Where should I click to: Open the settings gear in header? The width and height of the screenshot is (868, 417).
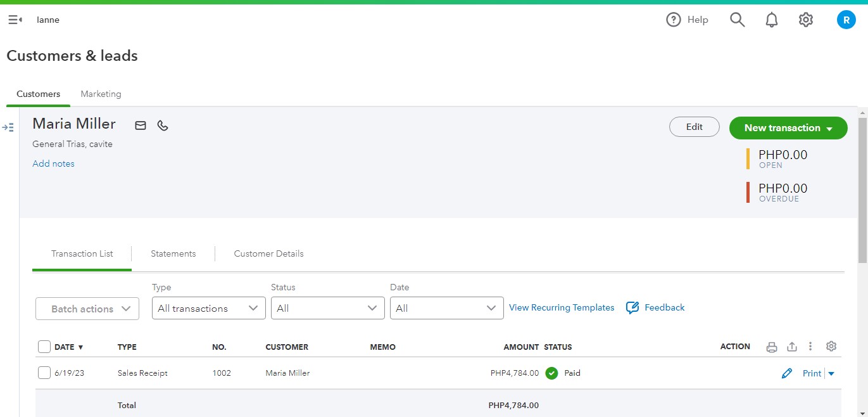tap(805, 20)
